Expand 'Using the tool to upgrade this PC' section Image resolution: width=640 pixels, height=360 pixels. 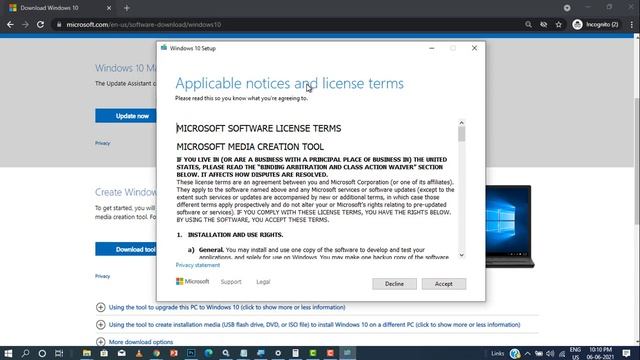pyautogui.click(x=227, y=307)
